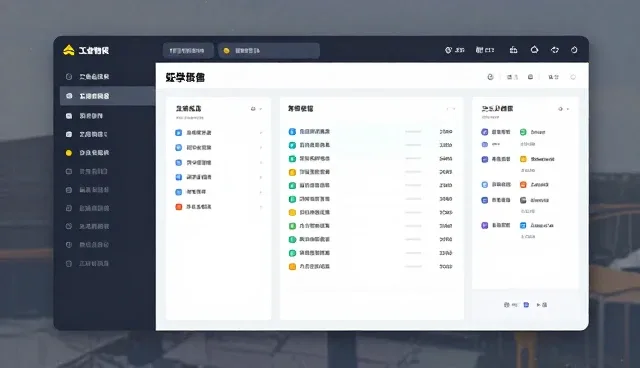The image size is (640, 368).
Task: Click the faint circle icon ending the page header toolbar
Action: tap(573, 77)
